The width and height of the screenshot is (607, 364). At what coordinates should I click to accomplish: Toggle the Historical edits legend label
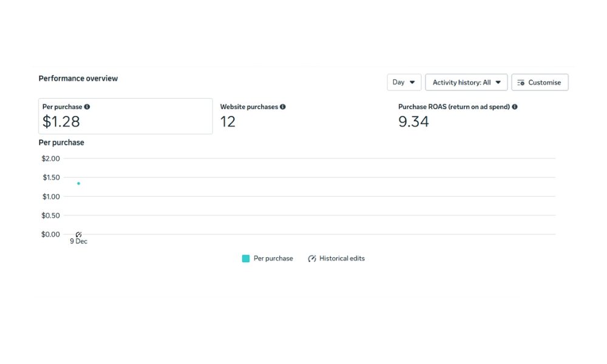pyautogui.click(x=342, y=258)
